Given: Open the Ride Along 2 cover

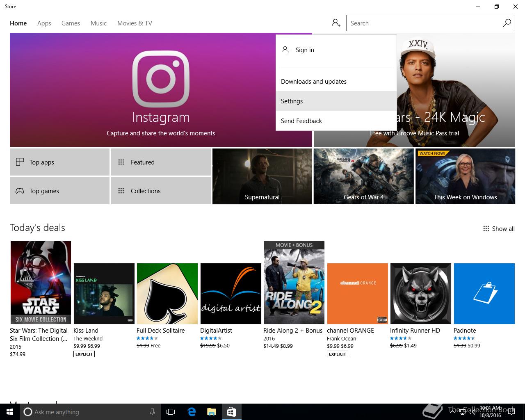Looking at the screenshot, I should (x=294, y=283).
